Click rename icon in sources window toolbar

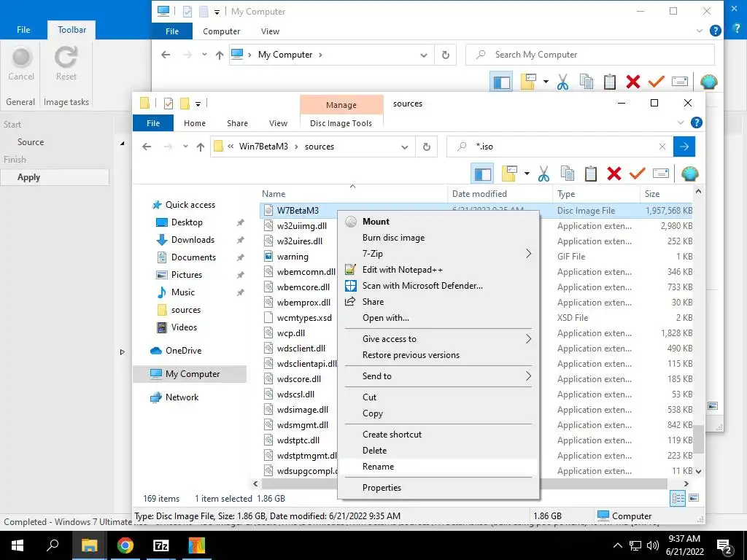[x=661, y=174]
